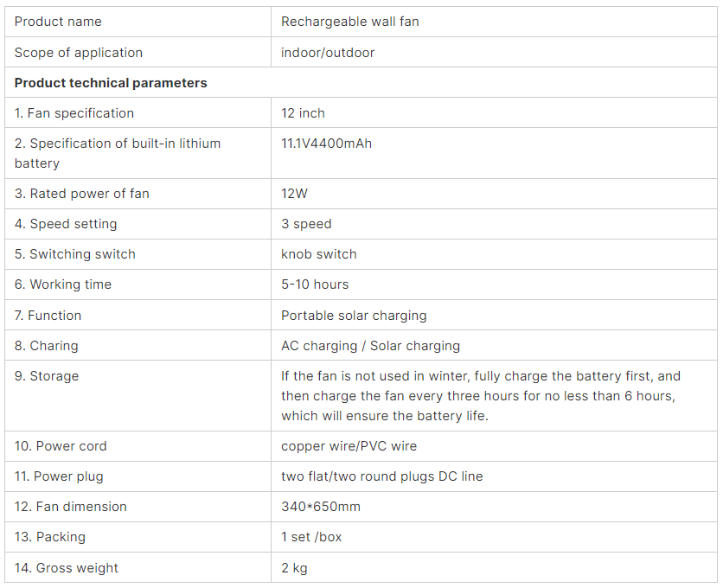The height and width of the screenshot is (588, 723).
Task: Select the 'Rechargeable wall fan' text
Action: [x=350, y=22]
